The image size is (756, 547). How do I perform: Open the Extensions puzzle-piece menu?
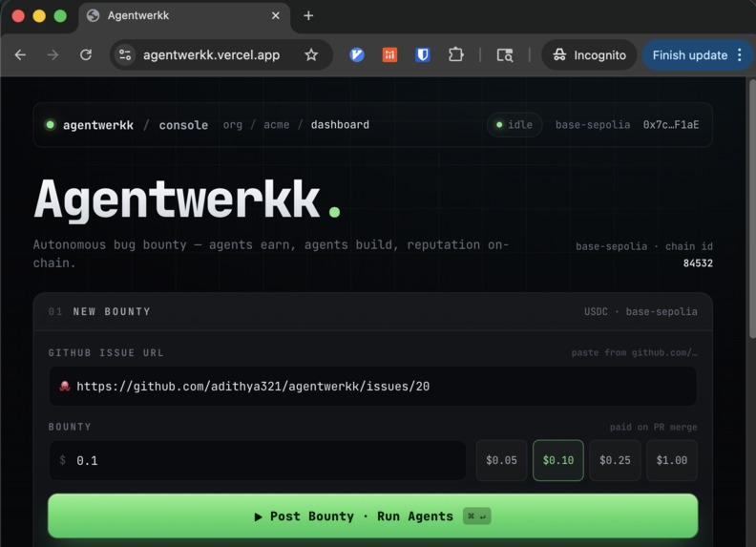pyautogui.click(x=455, y=55)
